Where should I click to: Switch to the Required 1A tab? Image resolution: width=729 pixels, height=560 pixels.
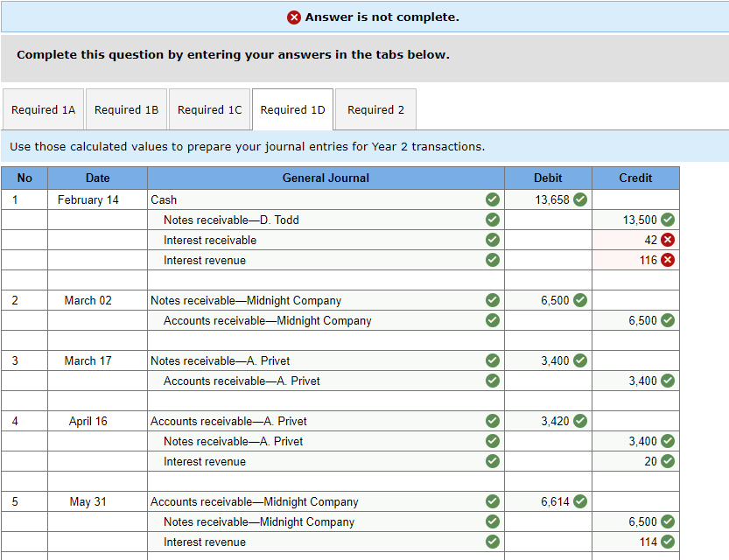coord(43,109)
